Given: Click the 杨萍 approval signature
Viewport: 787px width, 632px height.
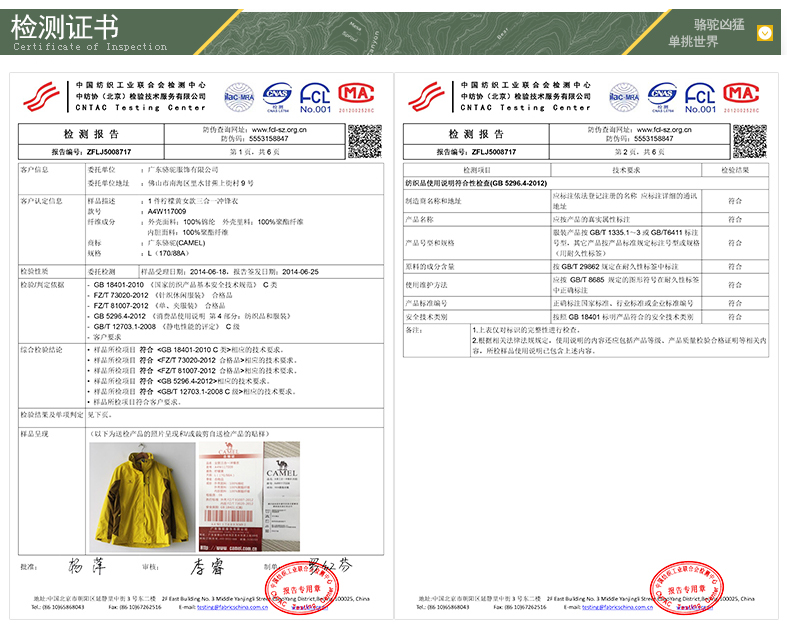Looking at the screenshot, I should click(x=87, y=566).
